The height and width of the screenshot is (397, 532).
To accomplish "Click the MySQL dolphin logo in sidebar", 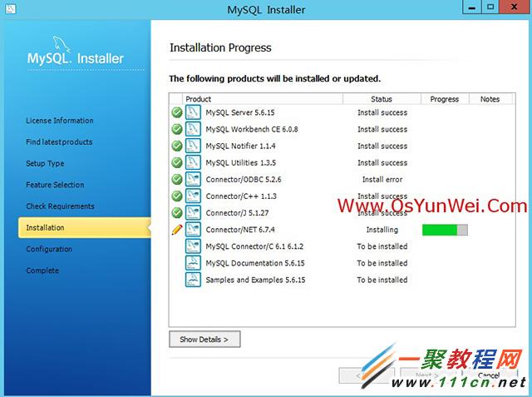I will [x=62, y=44].
